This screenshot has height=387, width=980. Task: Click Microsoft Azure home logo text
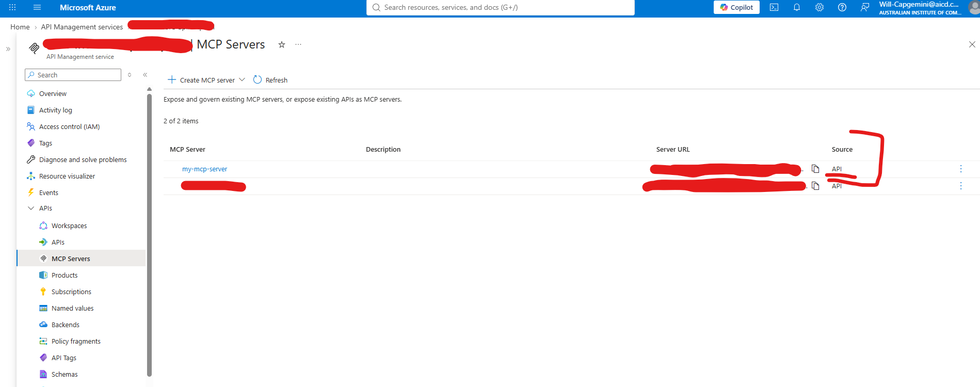tap(88, 8)
